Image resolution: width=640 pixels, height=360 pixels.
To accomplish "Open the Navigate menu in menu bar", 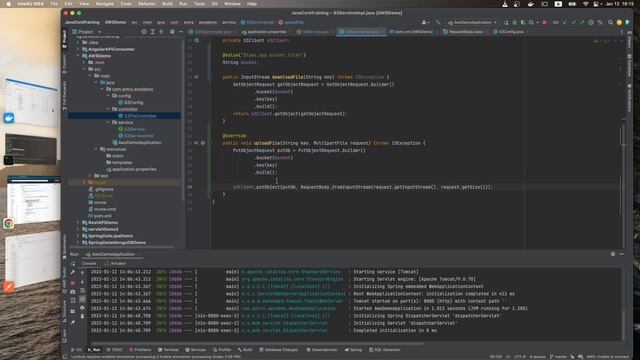I will click(x=104, y=4).
